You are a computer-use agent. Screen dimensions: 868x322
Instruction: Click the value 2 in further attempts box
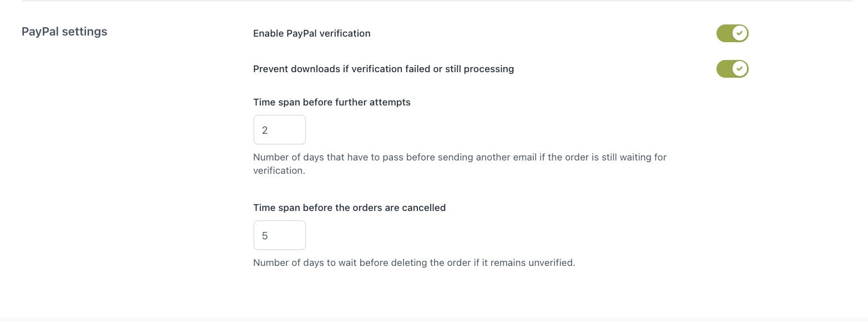point(265,130)
